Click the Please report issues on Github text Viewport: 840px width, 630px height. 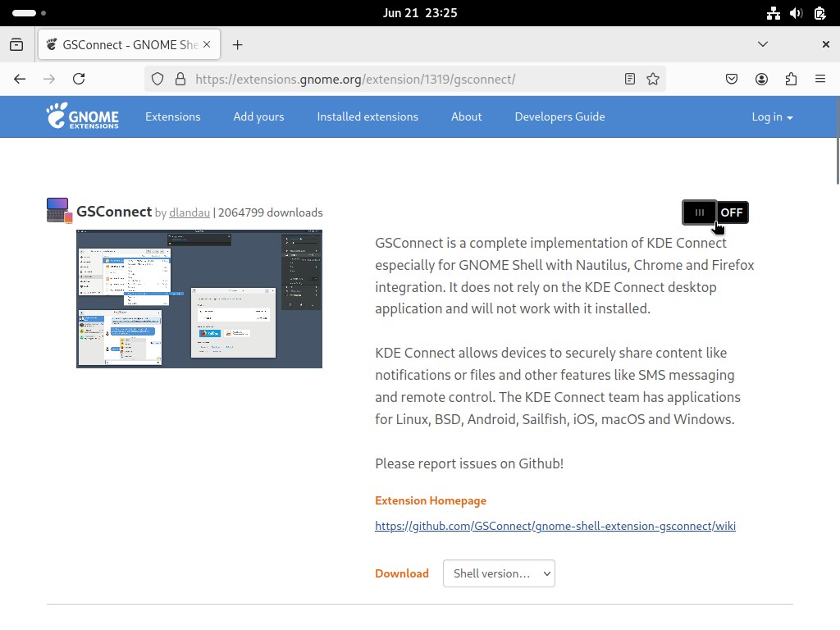tap(469, 464)
